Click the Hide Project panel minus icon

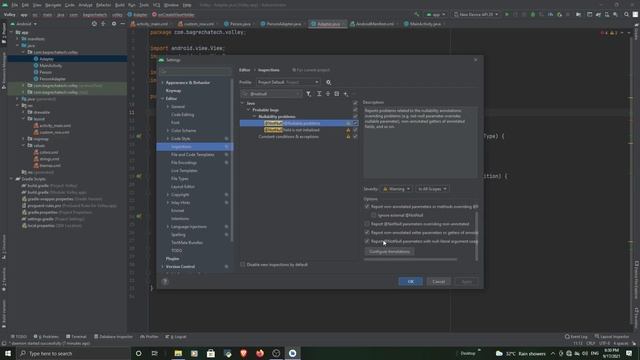click(122, 24)
